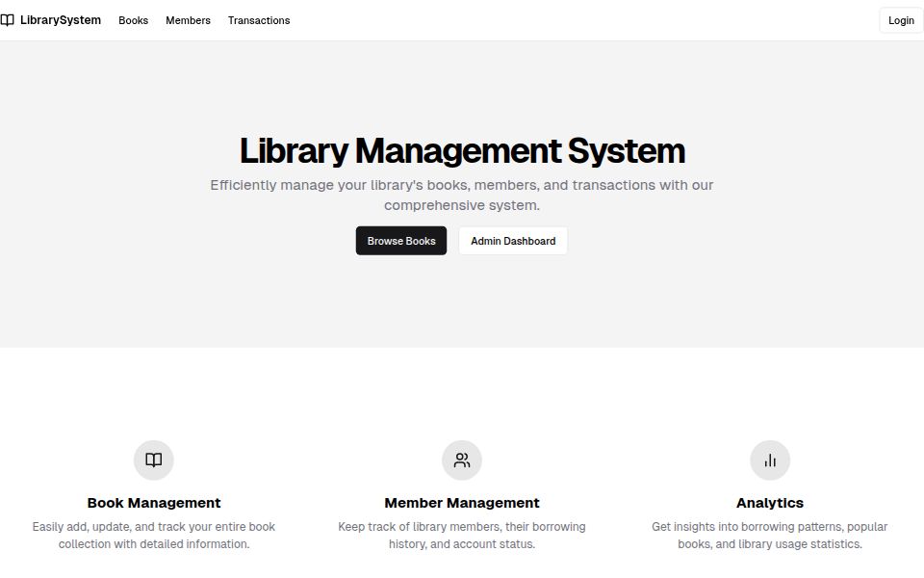Click the Browse Books button

401,241
